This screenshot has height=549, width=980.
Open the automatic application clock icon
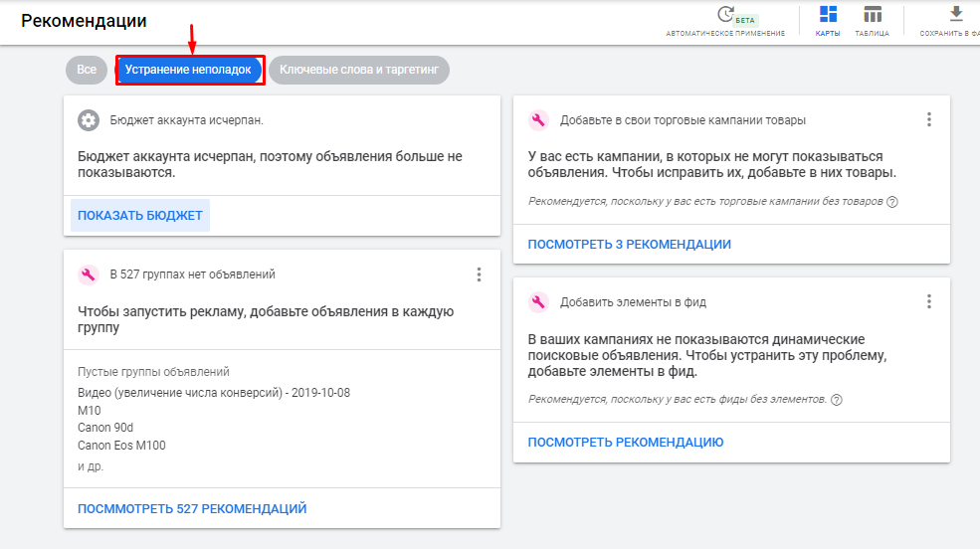725,14
